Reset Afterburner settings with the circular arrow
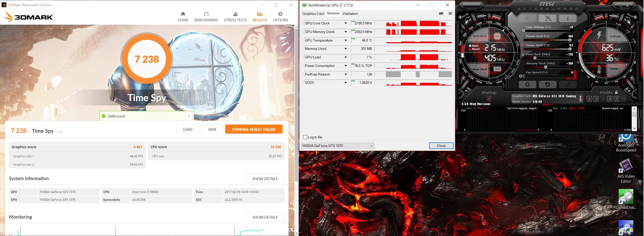The image size is (644, 236). point(547,85)
